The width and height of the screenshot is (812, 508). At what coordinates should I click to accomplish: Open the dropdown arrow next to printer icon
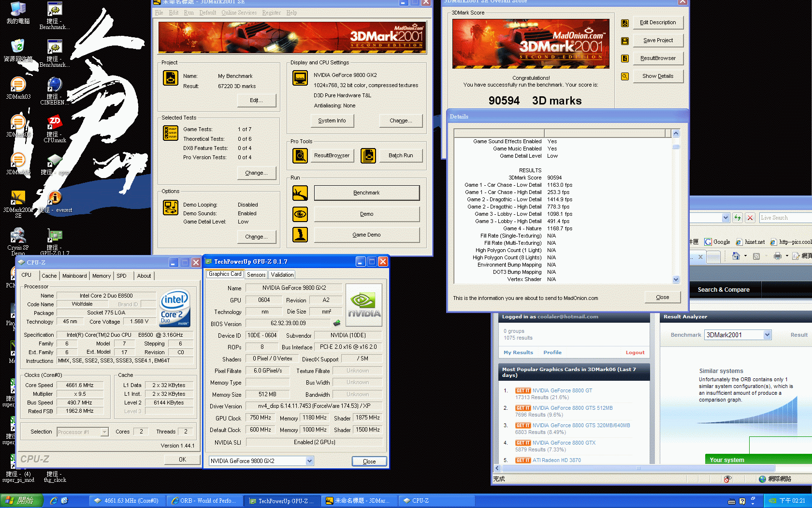[x=787, y=256]
